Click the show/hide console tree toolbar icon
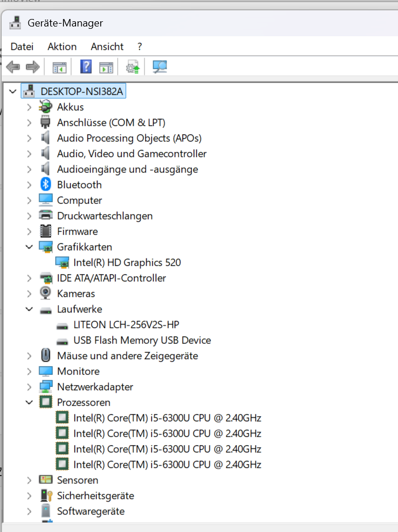This screenshot has width=398, height=532. pyautogui.click(x=59, y=67)
